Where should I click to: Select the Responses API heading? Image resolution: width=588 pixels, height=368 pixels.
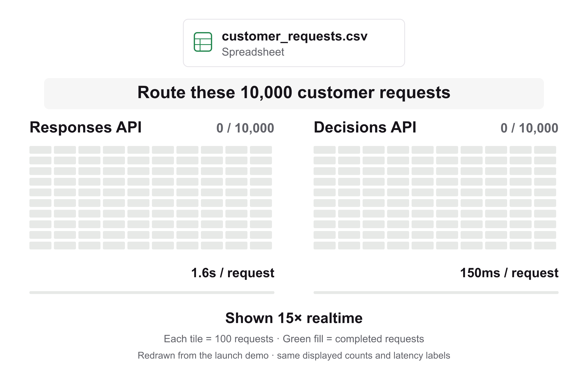click(86, 127)
